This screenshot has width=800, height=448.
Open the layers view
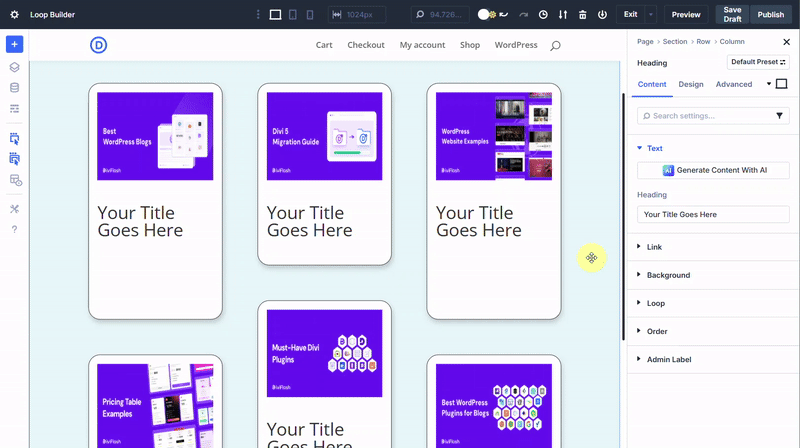pyautogui.click(x=14, y=67)
